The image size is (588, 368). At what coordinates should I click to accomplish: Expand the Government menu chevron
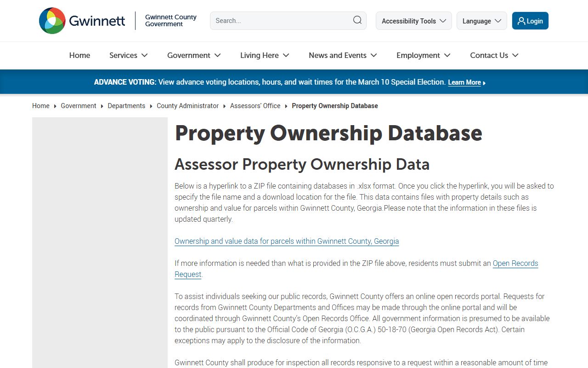(x=217, y=55)
